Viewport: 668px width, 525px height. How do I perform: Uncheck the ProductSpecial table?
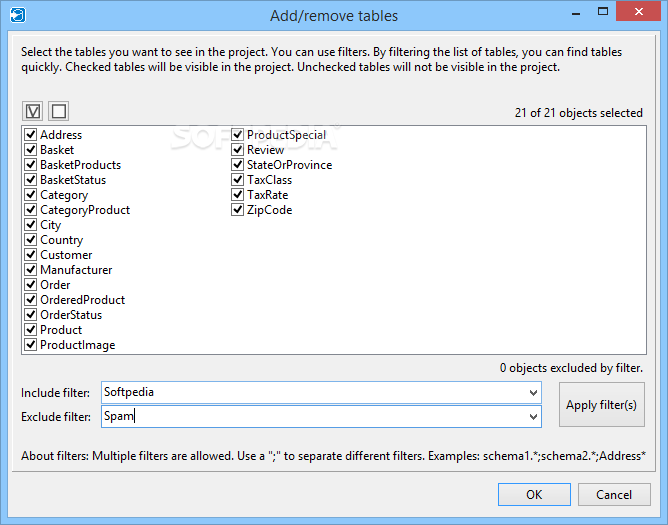click(x=237, y=135)
